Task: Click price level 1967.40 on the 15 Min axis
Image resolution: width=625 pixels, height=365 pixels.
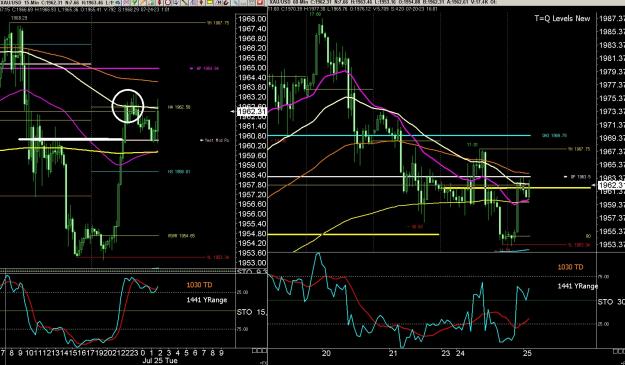Action: (252, 29)
